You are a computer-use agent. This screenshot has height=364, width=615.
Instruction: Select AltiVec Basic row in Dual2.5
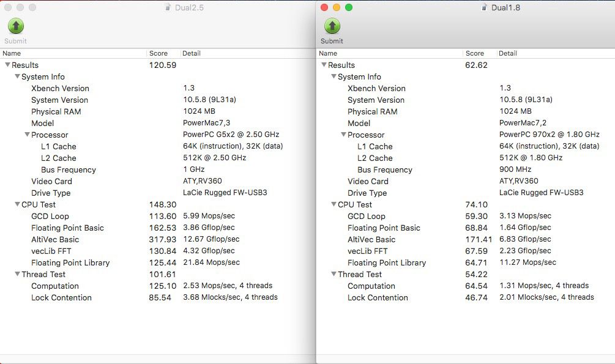pyautogui.click(x=157, y=239)
